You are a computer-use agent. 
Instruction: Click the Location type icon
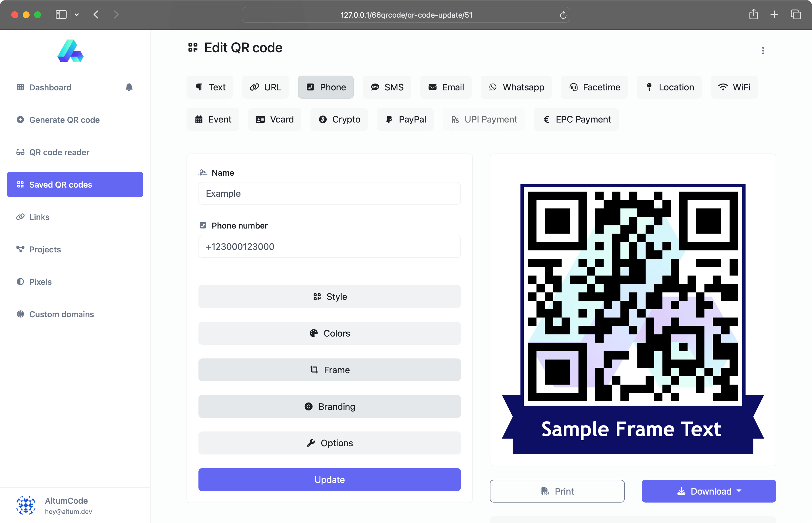pyautogui.click(x=649, y=87)
